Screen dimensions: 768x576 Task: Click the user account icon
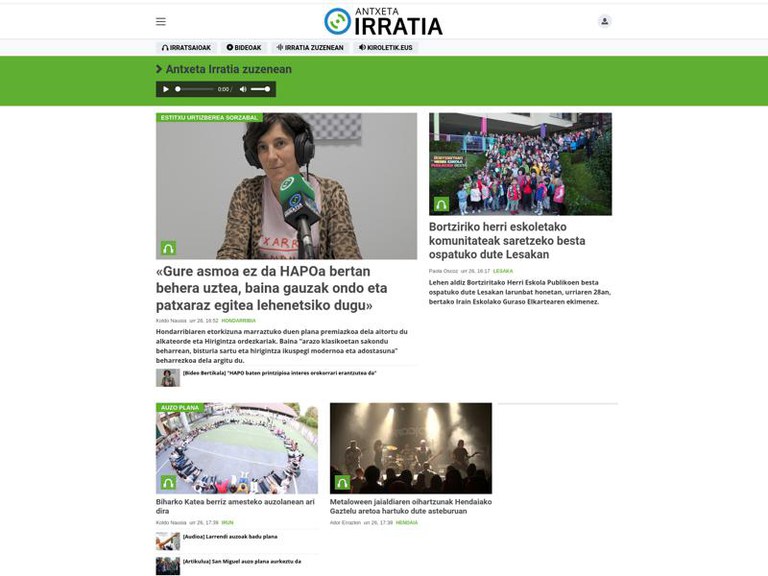[x=604, y=21]
